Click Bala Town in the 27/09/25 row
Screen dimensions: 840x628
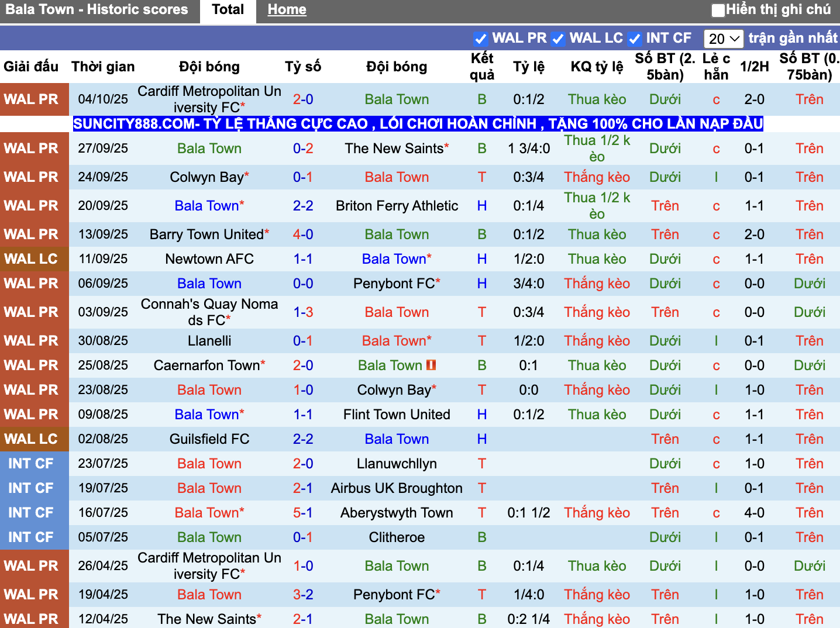click(x=209, y=149)
